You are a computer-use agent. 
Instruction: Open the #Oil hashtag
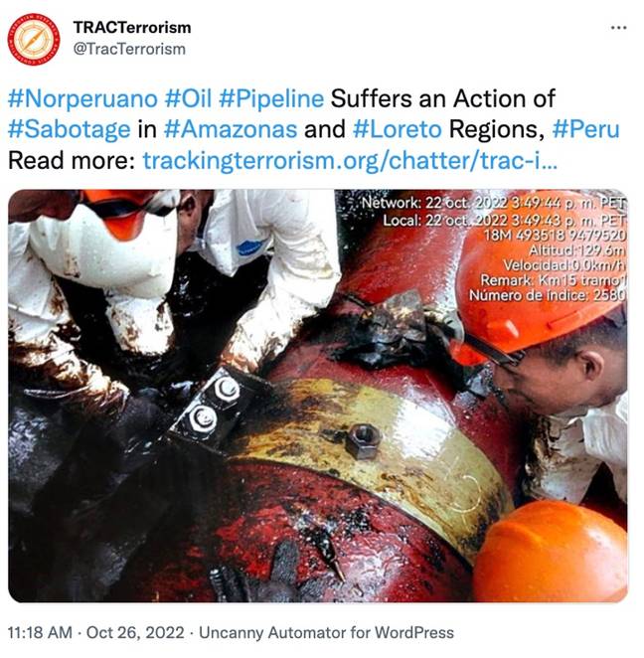click(188, 99)
